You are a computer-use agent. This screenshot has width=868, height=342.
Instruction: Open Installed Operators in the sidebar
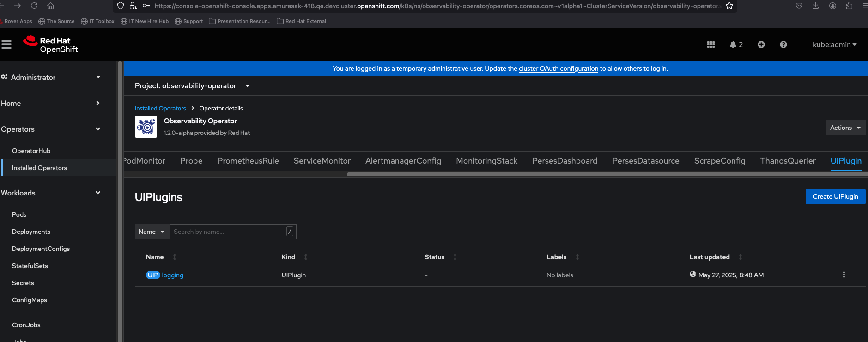pyautogui.click(x=39, y=168)
